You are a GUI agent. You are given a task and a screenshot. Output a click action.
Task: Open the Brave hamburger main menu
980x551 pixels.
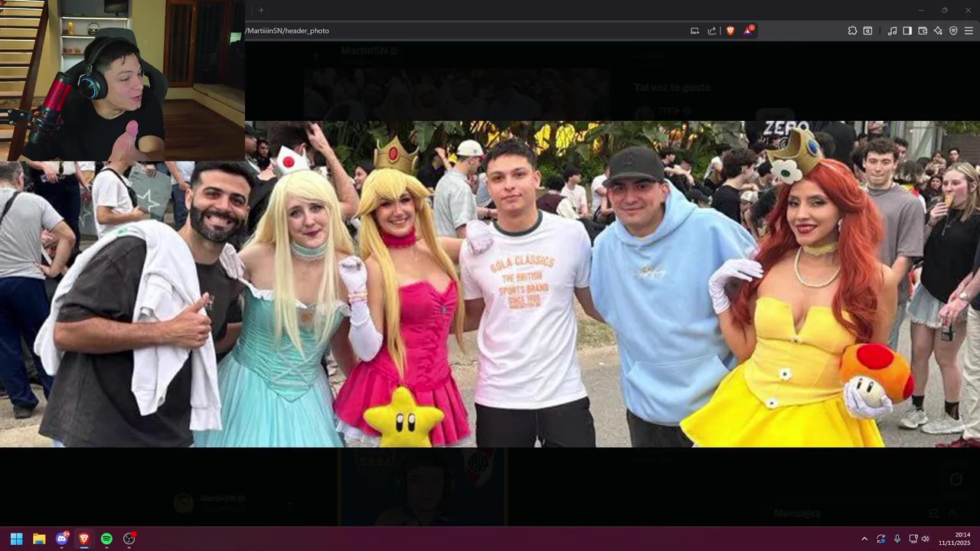coord(969,31)
